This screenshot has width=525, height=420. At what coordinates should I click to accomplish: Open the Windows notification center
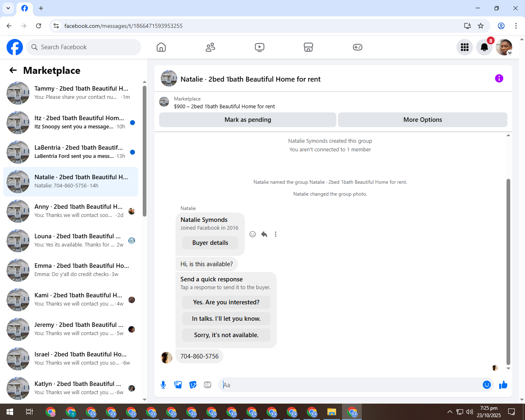511,412
